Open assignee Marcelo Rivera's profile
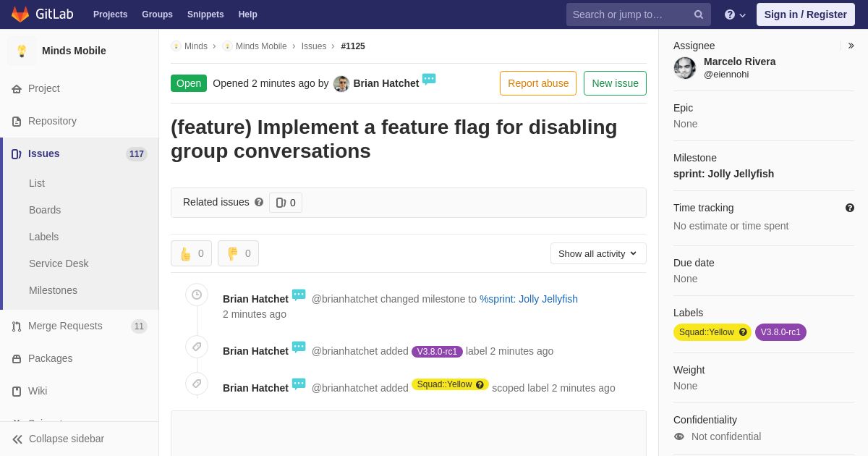Image resolution: width=868 pixels, height=456 pixels. [x=739, y=62]
